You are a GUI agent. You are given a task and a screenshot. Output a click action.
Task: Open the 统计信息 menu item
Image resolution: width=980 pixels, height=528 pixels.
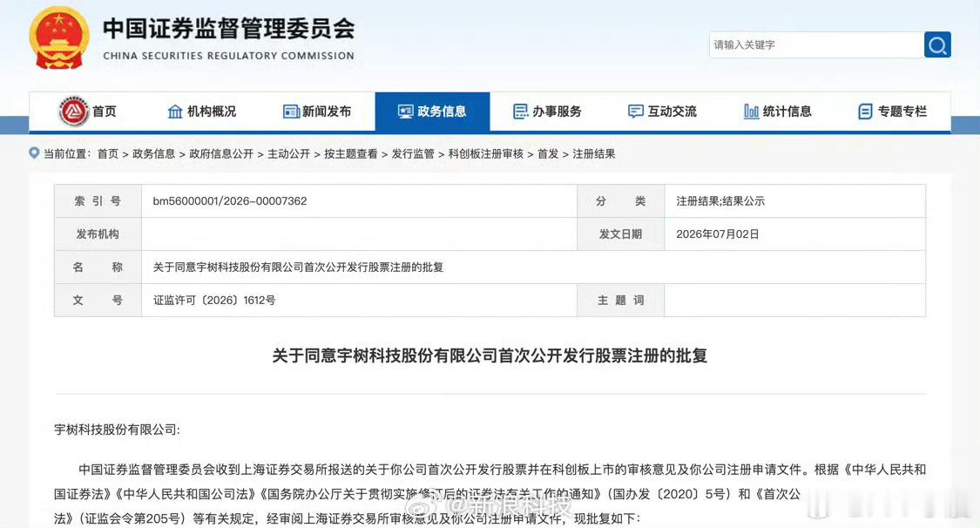coord(787,112)
